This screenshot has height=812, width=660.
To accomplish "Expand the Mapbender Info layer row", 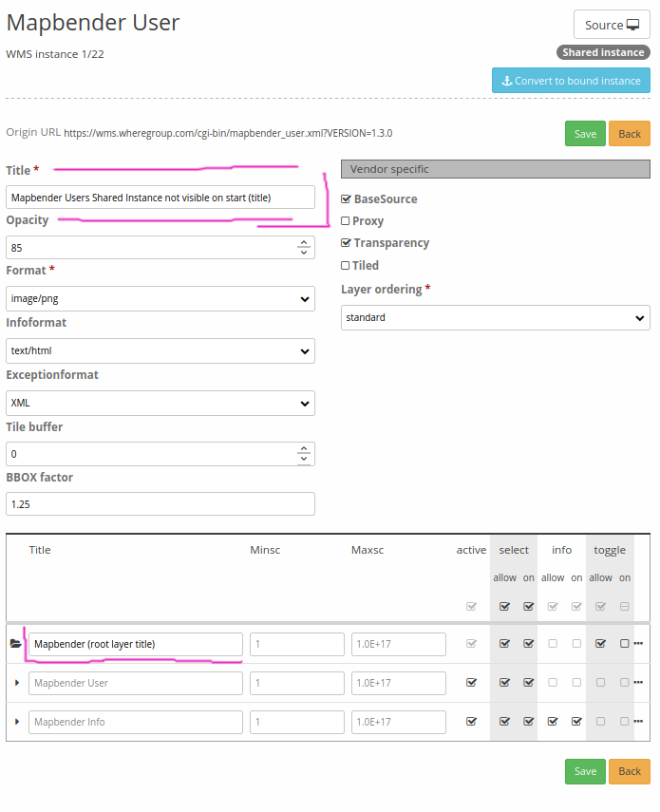I will [18, 721].
